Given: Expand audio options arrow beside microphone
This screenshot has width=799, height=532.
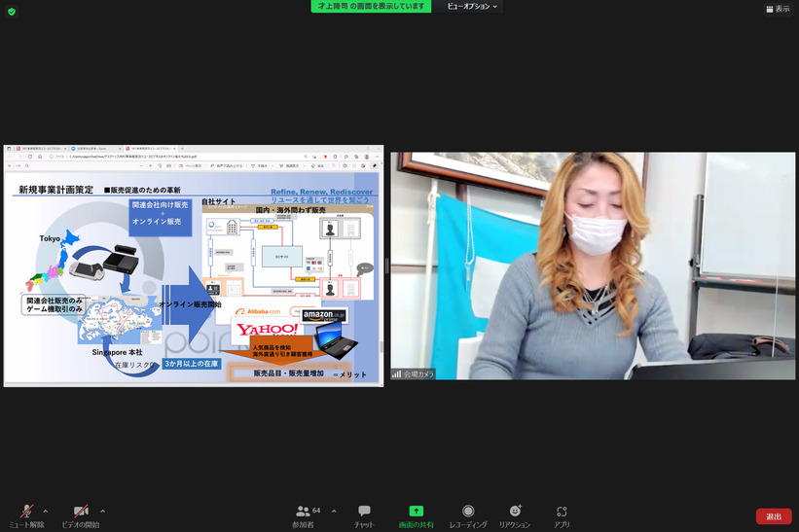Looking at the screenshot, I should pos(45,511).
